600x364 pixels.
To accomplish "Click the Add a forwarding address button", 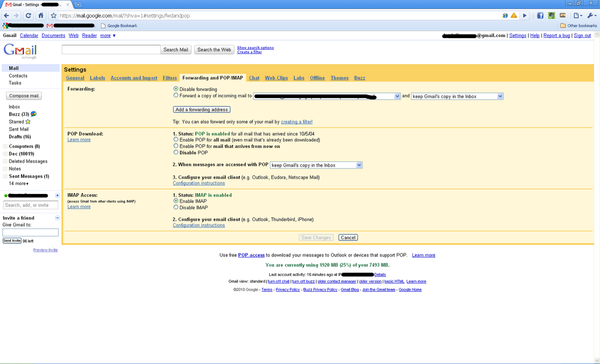I will pyautogui.click(x=202, y=109).
